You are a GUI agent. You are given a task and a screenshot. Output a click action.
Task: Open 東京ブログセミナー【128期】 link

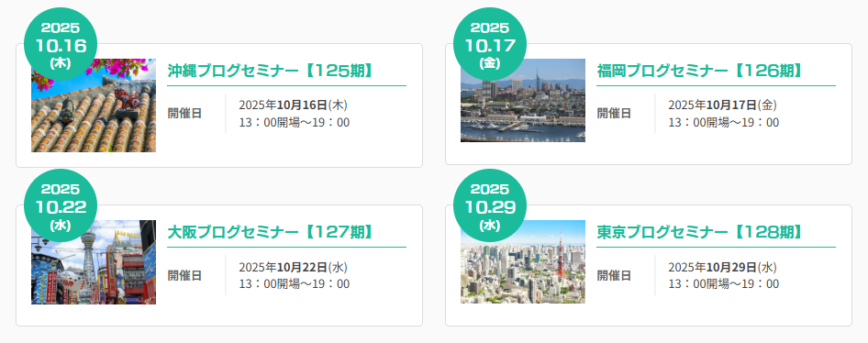(x=700, y=232)
